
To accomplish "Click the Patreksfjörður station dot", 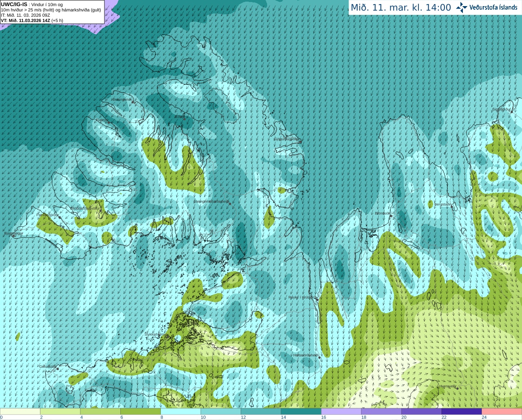I will click(60, 217).
